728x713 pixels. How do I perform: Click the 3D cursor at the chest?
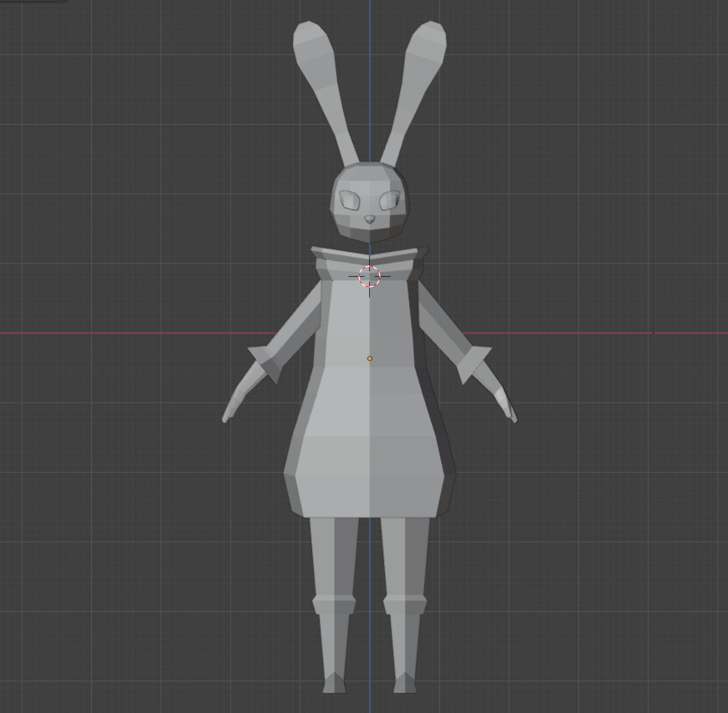[x=369, y=276]
